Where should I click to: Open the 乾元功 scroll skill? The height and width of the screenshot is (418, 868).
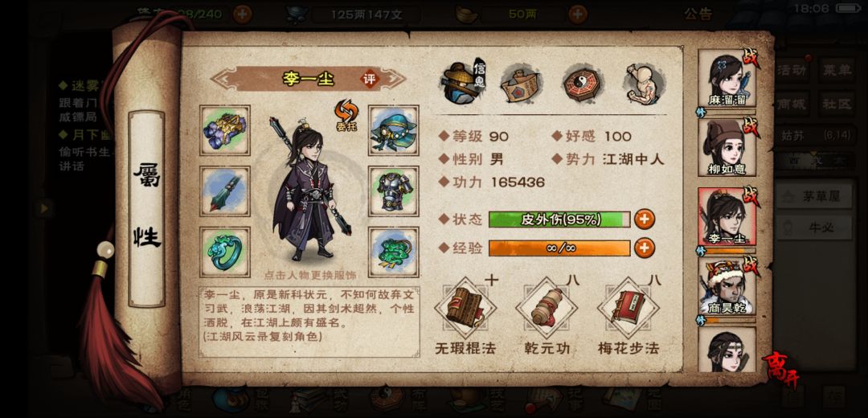tap(547, 308)
